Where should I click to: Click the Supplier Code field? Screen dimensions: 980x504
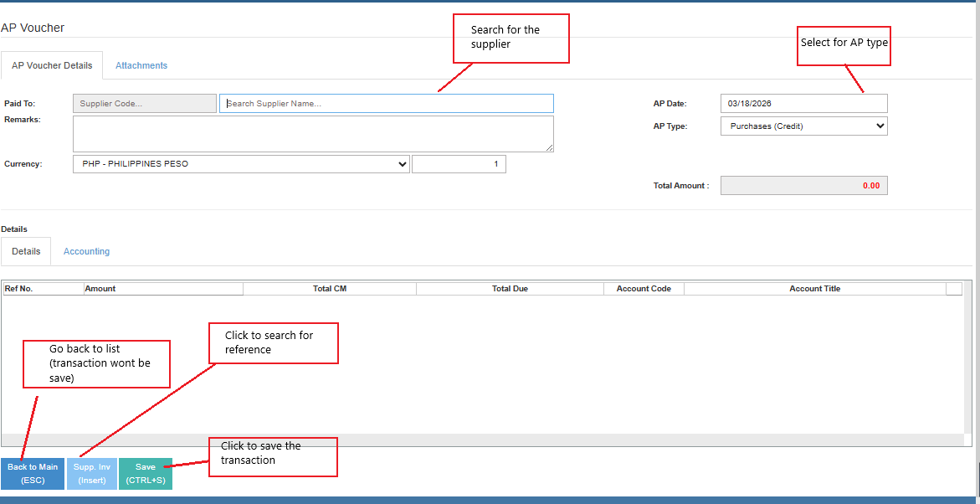(x=144, y=104)
